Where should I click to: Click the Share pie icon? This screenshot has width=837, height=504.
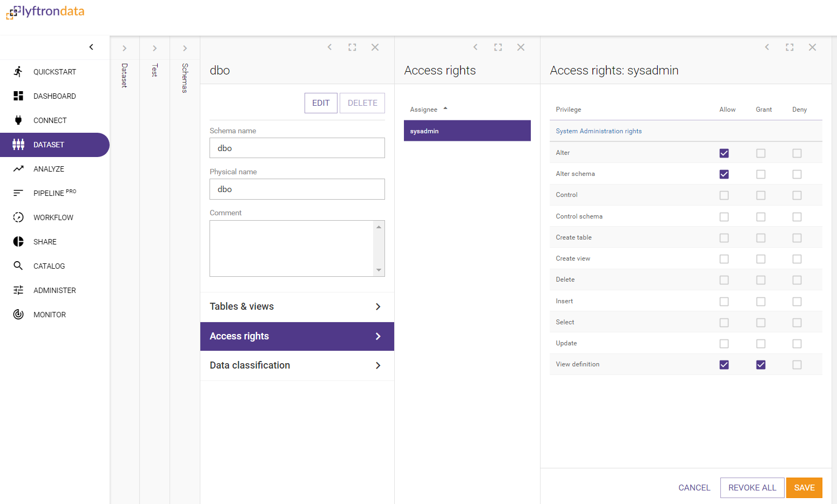pos(18,241)
